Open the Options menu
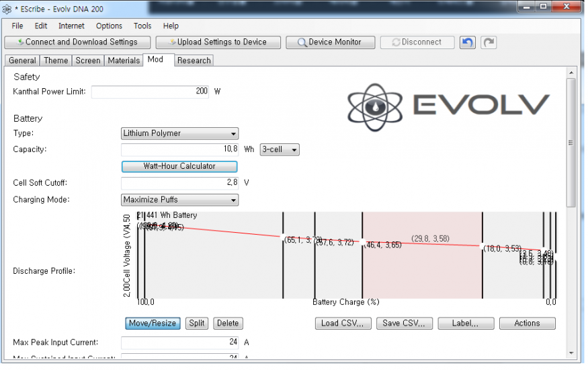Screen dimensions: 588x370 click(x=109, y=26)
